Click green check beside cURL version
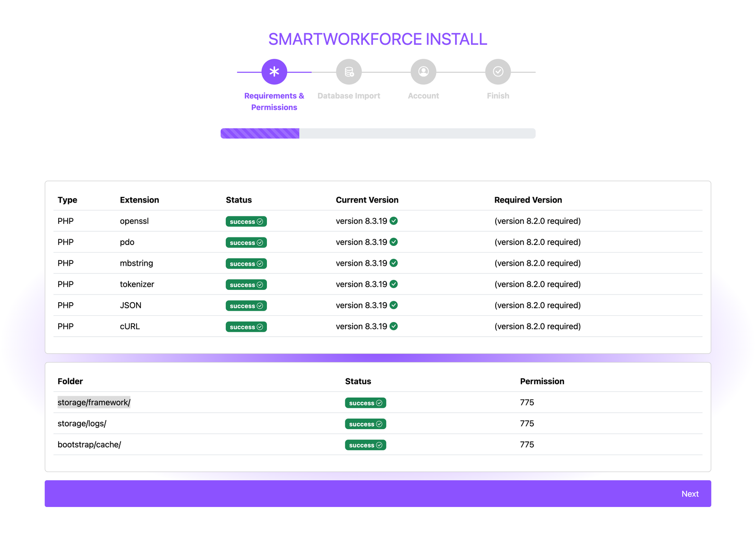 tap(394, 326)
